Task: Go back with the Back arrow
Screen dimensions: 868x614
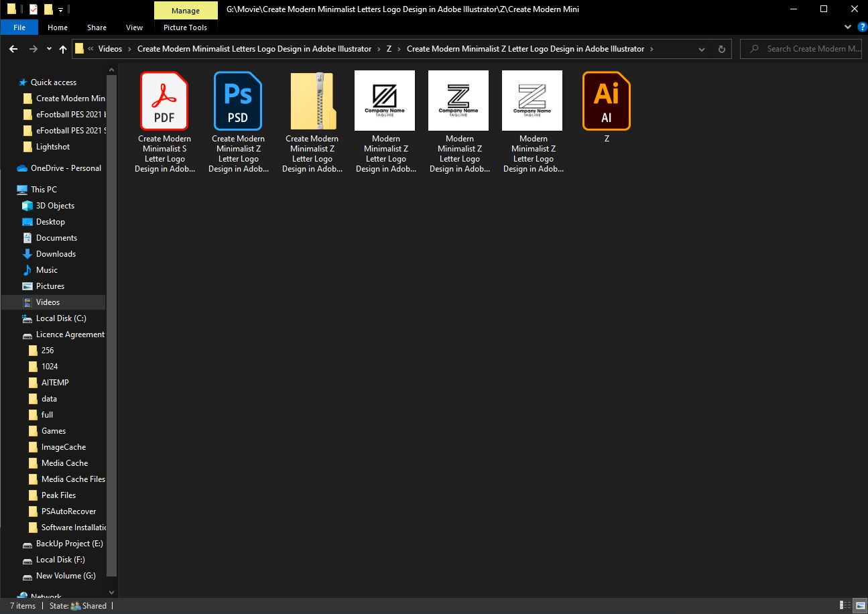Action: 13,49
